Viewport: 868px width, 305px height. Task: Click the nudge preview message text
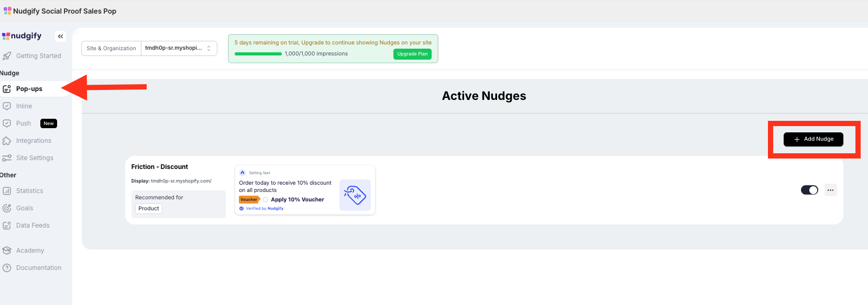tap(285, 186)
